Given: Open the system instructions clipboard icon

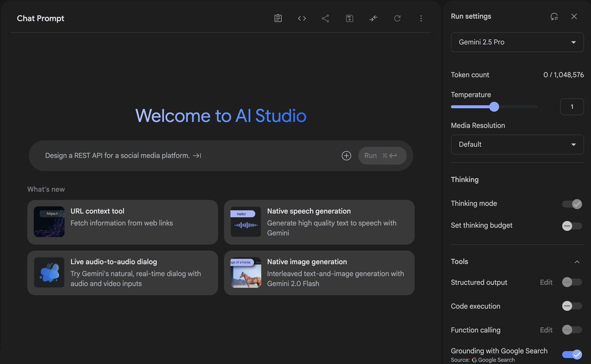Looking at the screenshot, I should pos(278,18).
